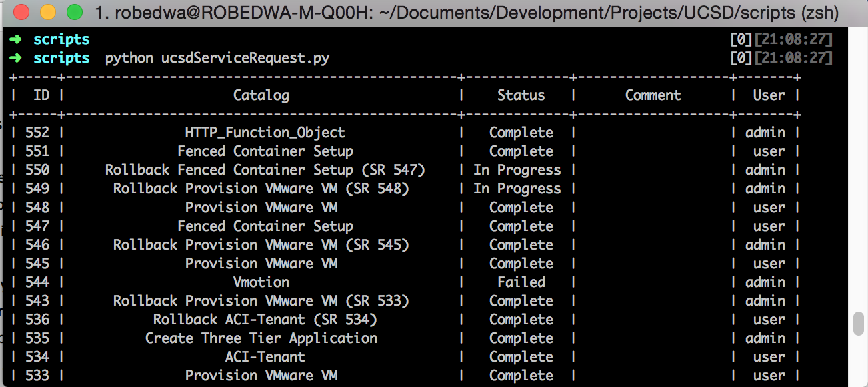Click the Status column header

521,95
